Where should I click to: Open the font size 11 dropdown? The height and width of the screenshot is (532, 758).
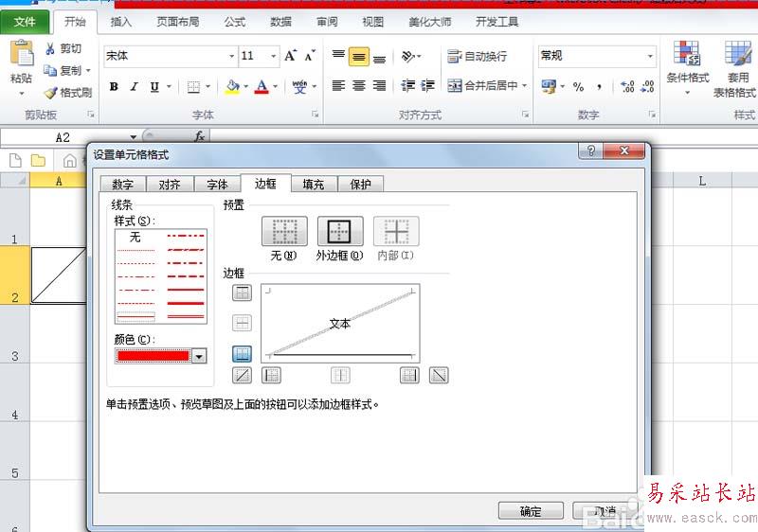[274, 57]
